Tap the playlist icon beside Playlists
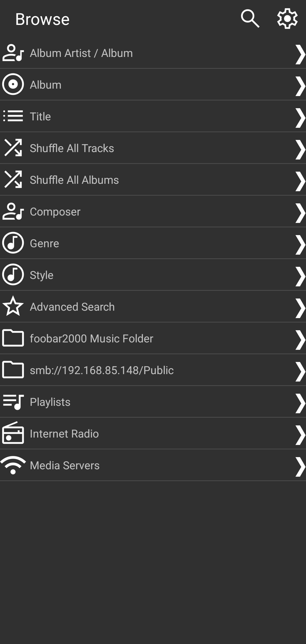 click(x=13, y=402)
